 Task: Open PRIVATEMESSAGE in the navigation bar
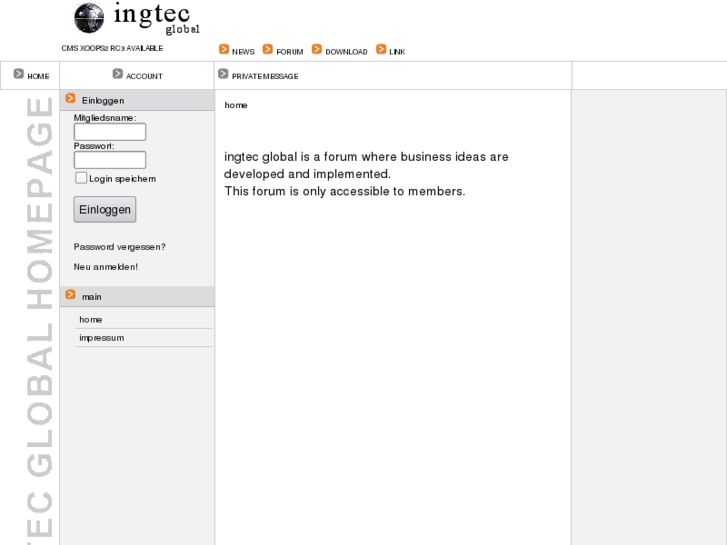click(x=265, y=77)
